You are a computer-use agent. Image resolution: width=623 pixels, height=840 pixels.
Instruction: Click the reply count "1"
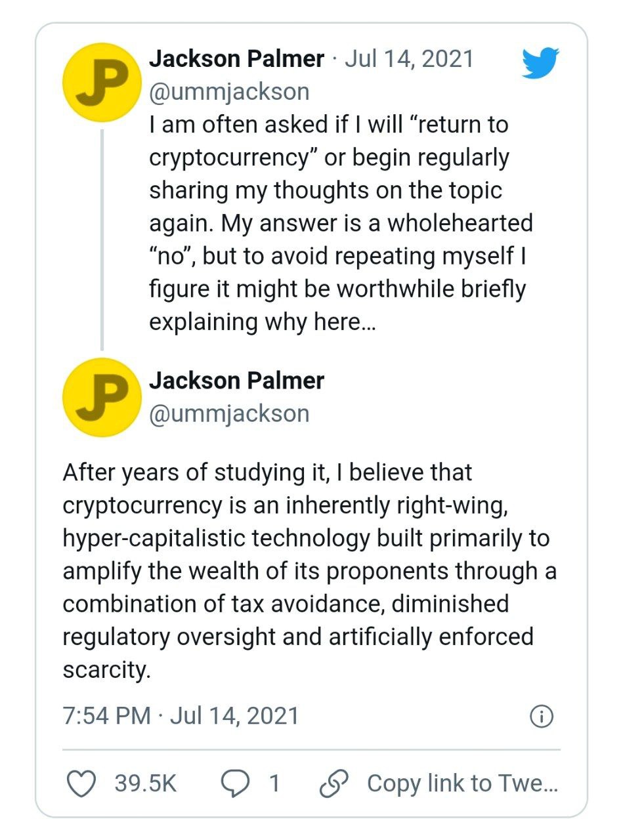[x=274, y=783]
